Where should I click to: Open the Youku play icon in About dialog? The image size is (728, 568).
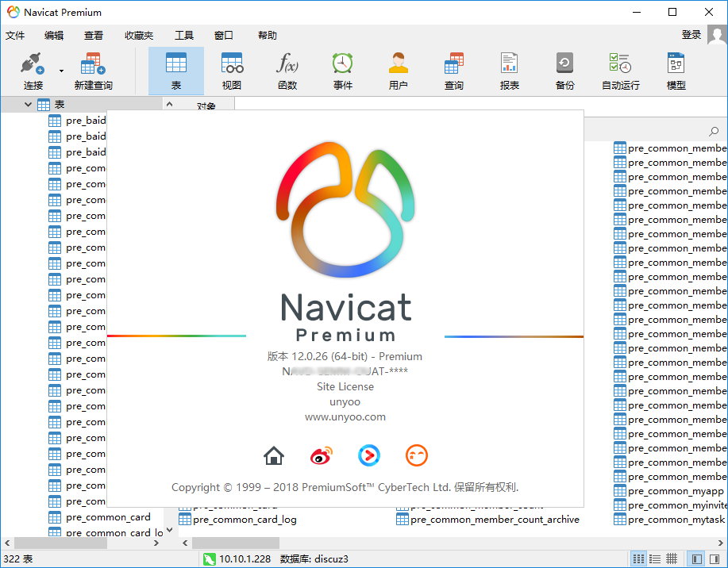tap(369, 455)
